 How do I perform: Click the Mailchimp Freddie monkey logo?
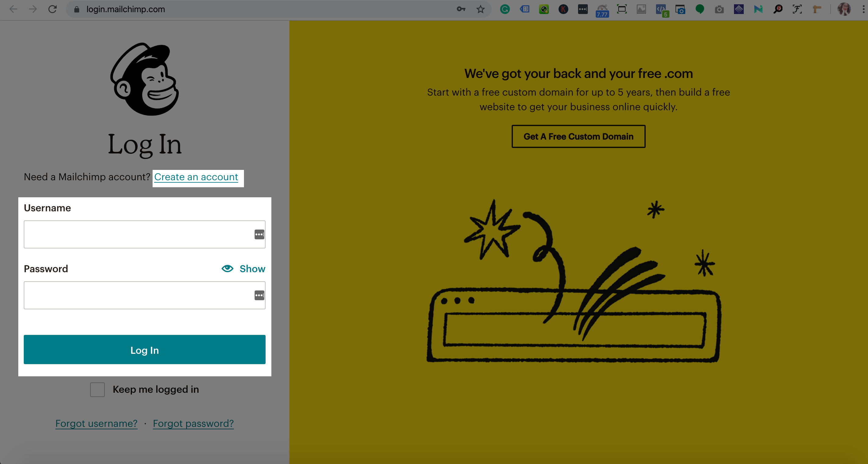pyautogui.click(x=145, y=79)
